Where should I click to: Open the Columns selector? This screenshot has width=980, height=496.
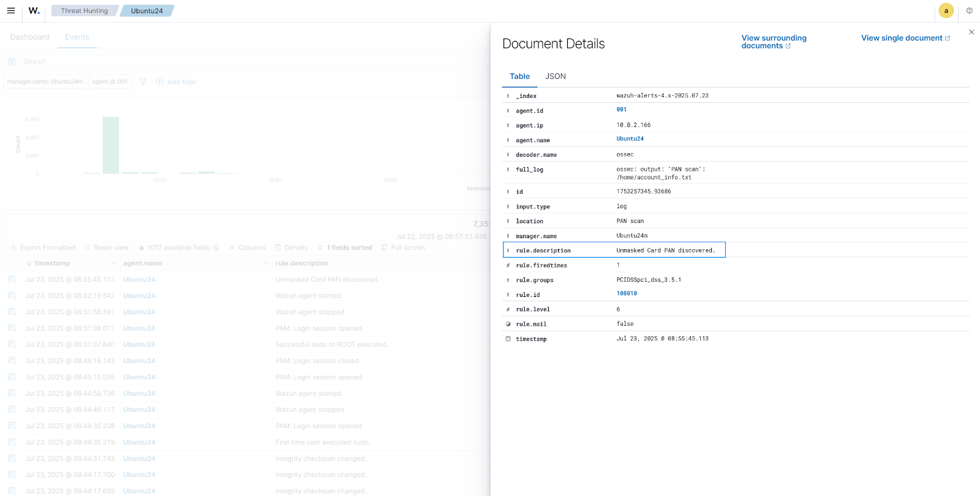coord(247,247)
